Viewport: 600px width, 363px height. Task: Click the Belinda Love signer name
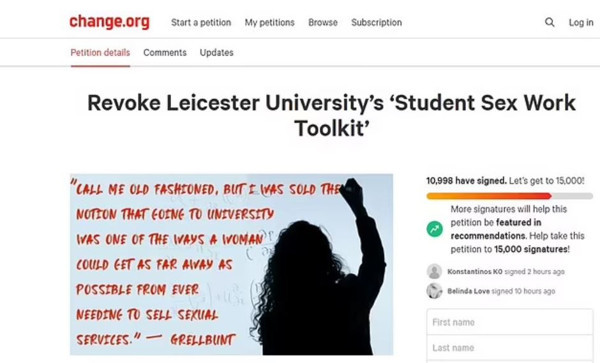(x=468, y=291)
